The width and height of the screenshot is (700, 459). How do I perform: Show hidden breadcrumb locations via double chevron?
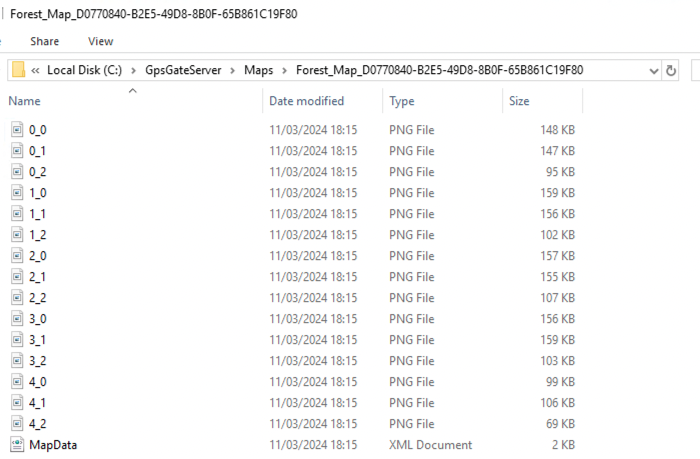click(35, 71)
